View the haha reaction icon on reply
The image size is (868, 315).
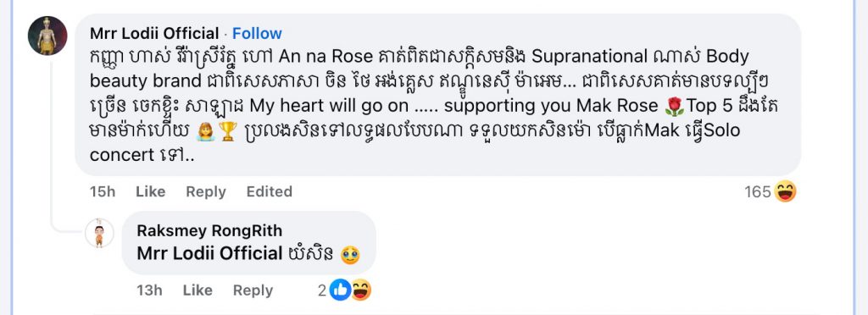point(361,290)
